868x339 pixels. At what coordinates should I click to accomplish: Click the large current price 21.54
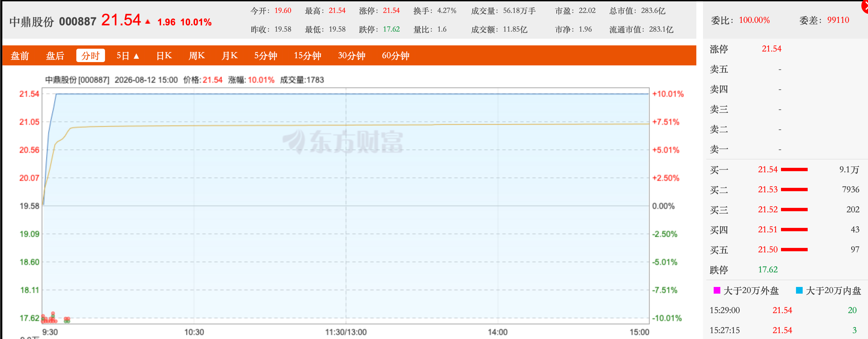[x=121, y=20]
